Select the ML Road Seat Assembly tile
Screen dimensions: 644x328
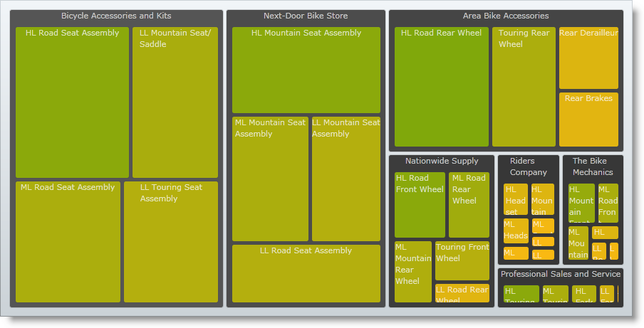[68, 242]
